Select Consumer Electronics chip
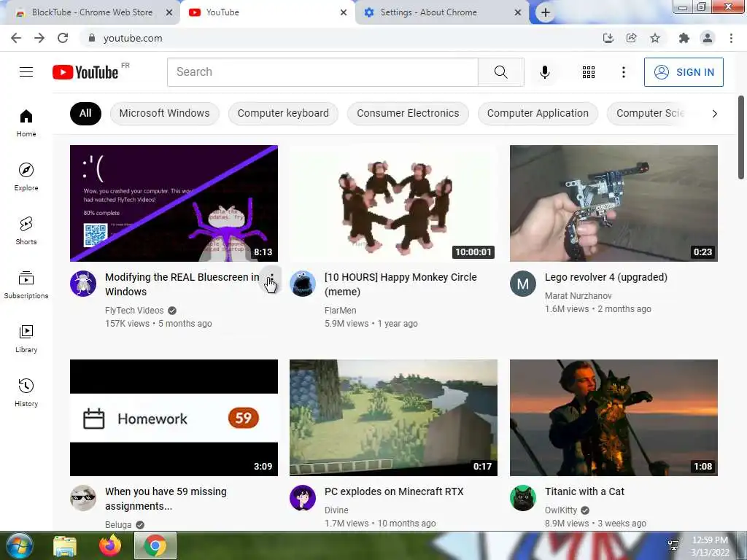 click(408, 113)
